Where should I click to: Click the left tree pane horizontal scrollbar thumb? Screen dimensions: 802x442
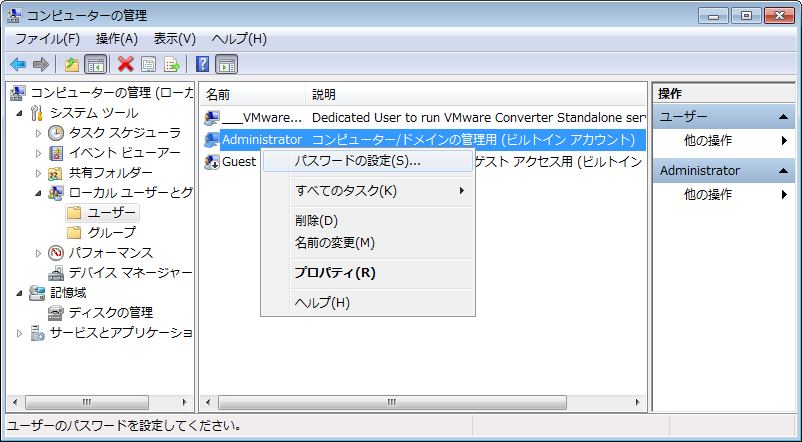87,402
